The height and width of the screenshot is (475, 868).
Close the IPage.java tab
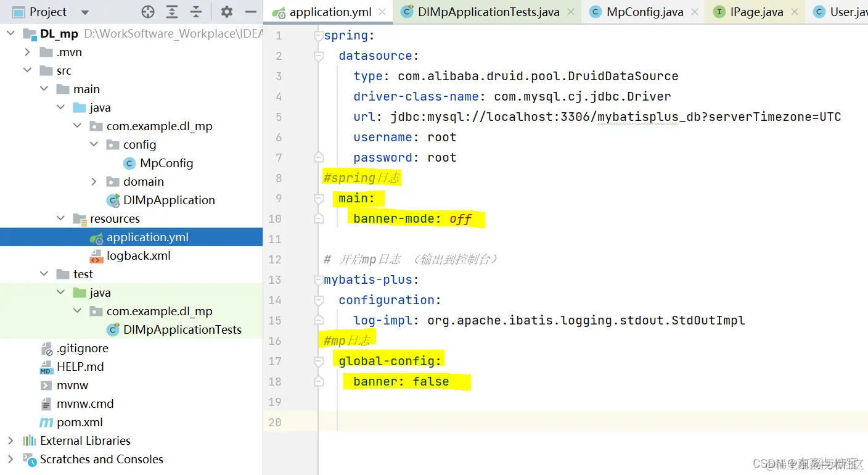(x=794, y=12)
